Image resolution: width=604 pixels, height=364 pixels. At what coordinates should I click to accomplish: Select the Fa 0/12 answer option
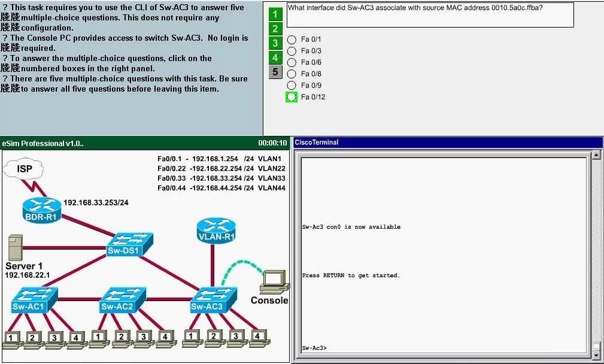click(292, 97)
